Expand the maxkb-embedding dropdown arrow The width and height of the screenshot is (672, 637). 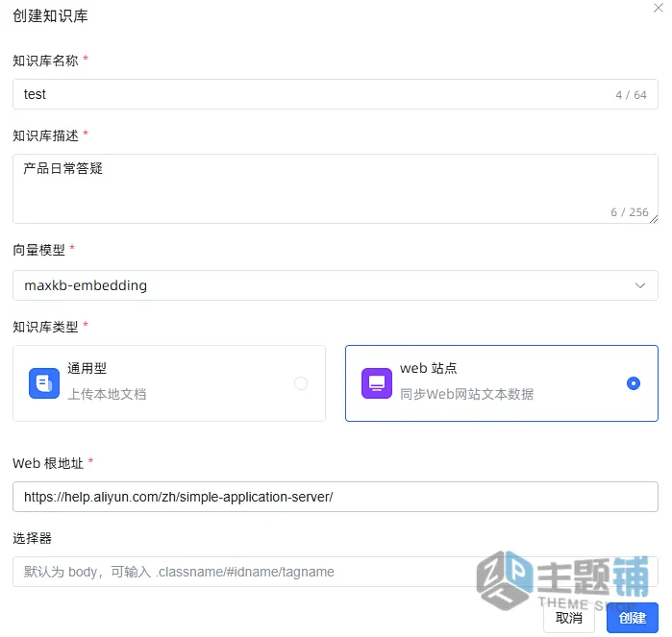tap(640, 285)
